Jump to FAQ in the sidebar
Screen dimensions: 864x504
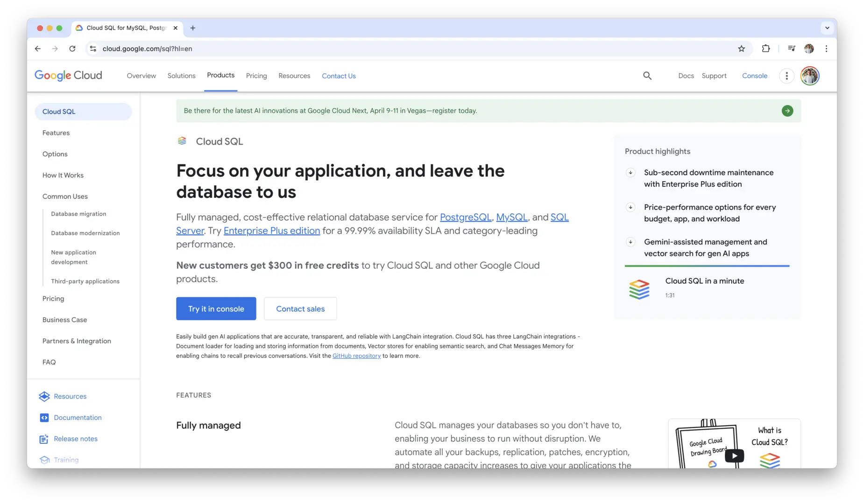49,363
